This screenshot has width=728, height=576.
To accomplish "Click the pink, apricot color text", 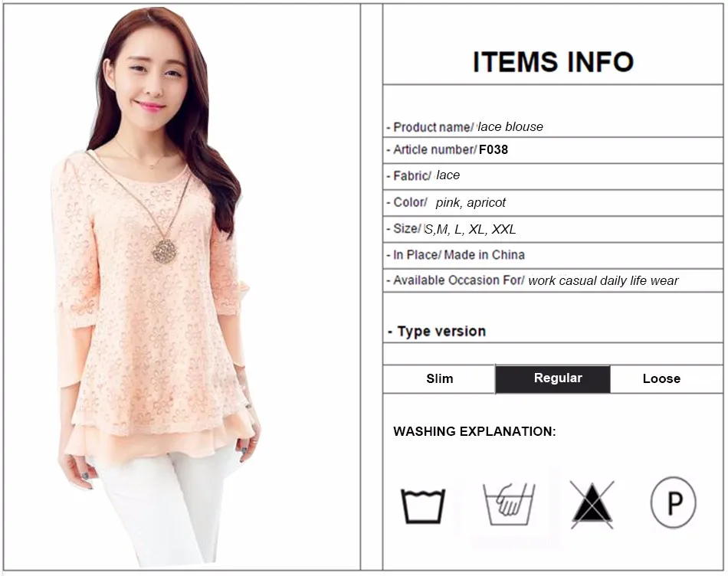I will pyautogui.click(x=471, y=203).
